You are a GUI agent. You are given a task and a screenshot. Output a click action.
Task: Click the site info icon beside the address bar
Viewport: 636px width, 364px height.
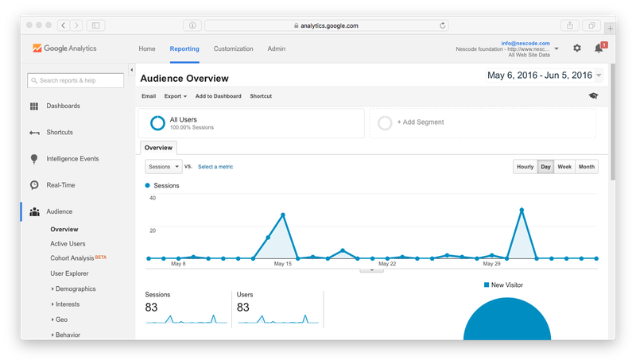click(192, 25)
